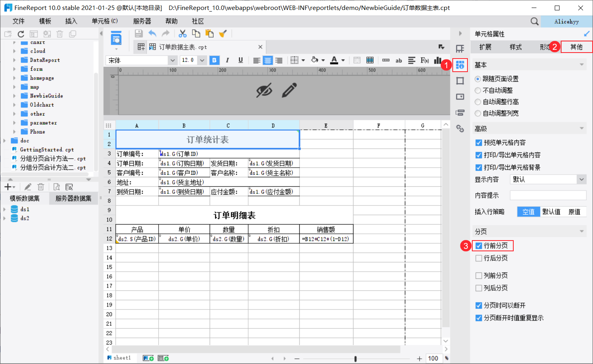Edit the selected dataset with pencil icon
593x364 pixels.
click(x=27, y=187)
